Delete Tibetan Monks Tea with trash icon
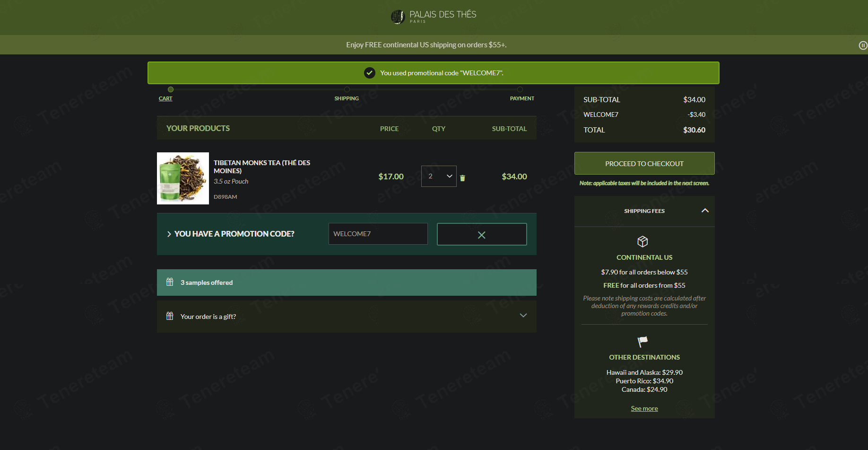The width and height of the screenshot is (868, 450). (x=462, y=178)
